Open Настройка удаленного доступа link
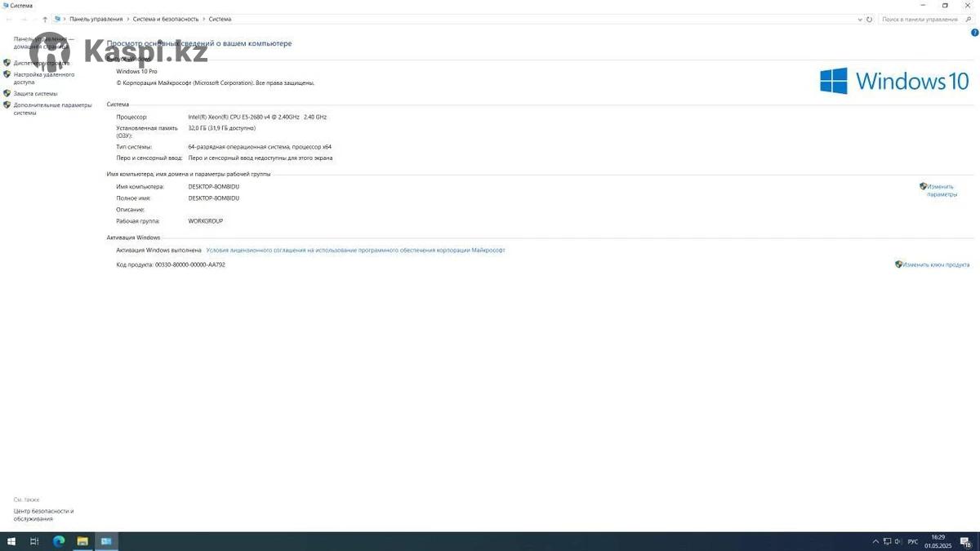This screenshot has width=980, height=551. pyautogui.click(x=44, y=78)
